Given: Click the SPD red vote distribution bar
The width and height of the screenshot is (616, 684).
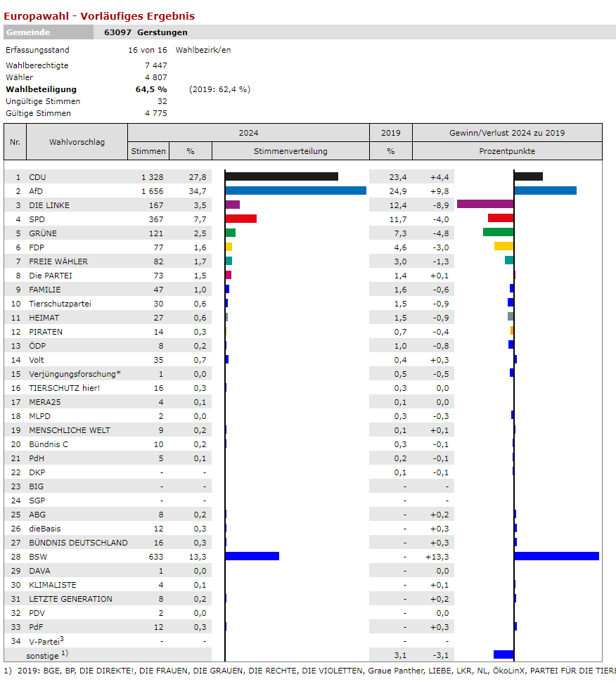Looking at the screenshot, I should pyautogui.click(x=240, y=219).
